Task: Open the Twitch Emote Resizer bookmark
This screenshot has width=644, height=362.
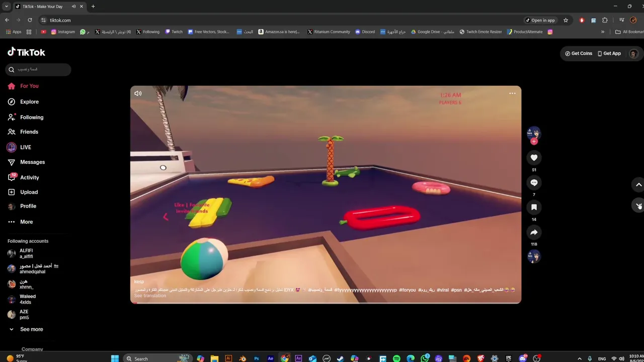Action: click(x=480, y=32)
